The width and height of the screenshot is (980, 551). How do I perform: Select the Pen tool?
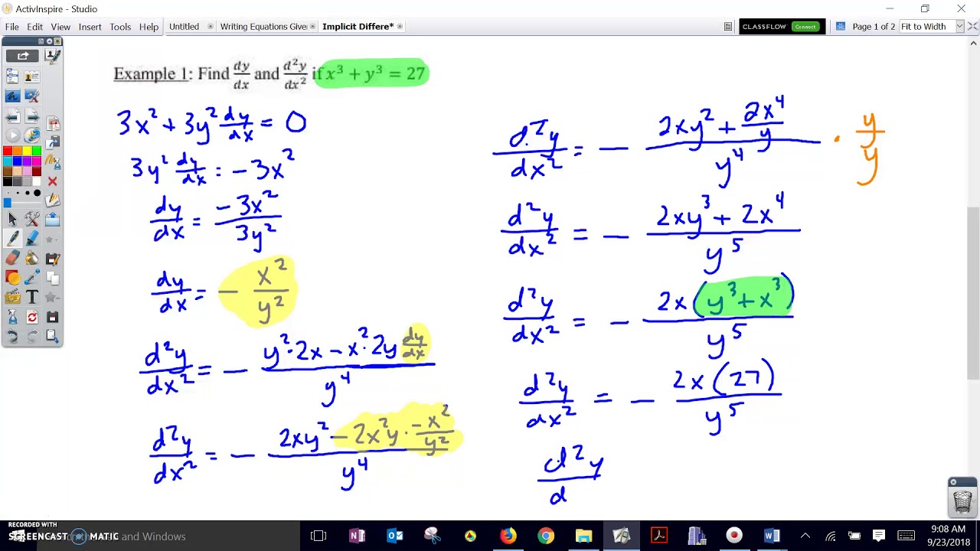13,238
